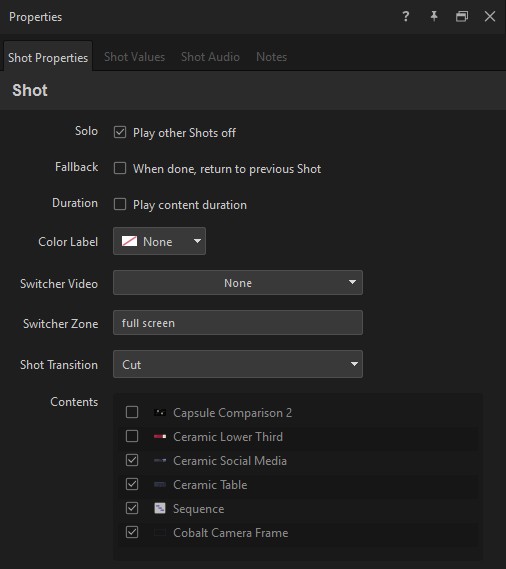This screenshot has height=569, width=506.
Task: Click the Ceramic Social Media thumbnail icon
Action: pos(160,460)
